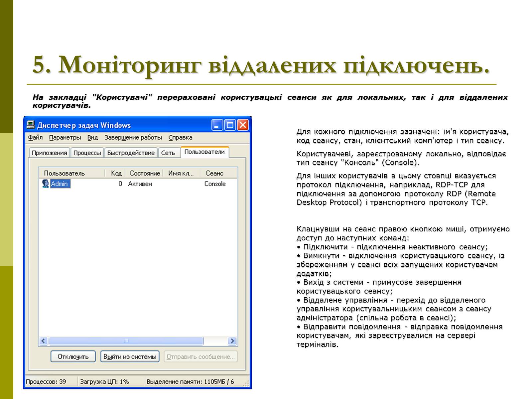This screenshot has height=399, width=532.
Task: Minimize the Task Manager window
Action: coord(217,125)
